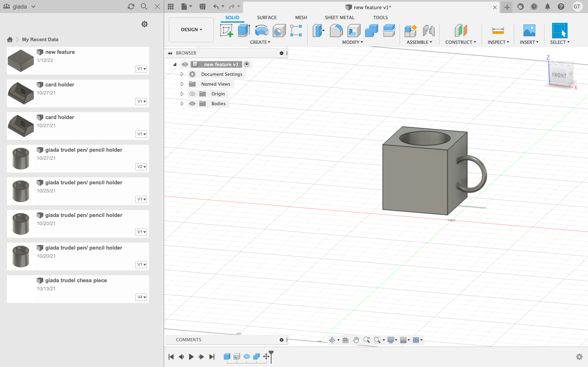Open the V2 version dropdown for pen holder
The height and width of the screenshot is (367, 588).
141,167
